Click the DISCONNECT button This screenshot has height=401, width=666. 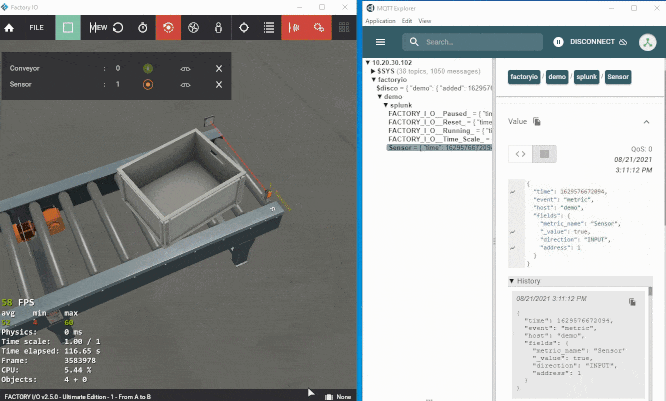coord(590,42)
